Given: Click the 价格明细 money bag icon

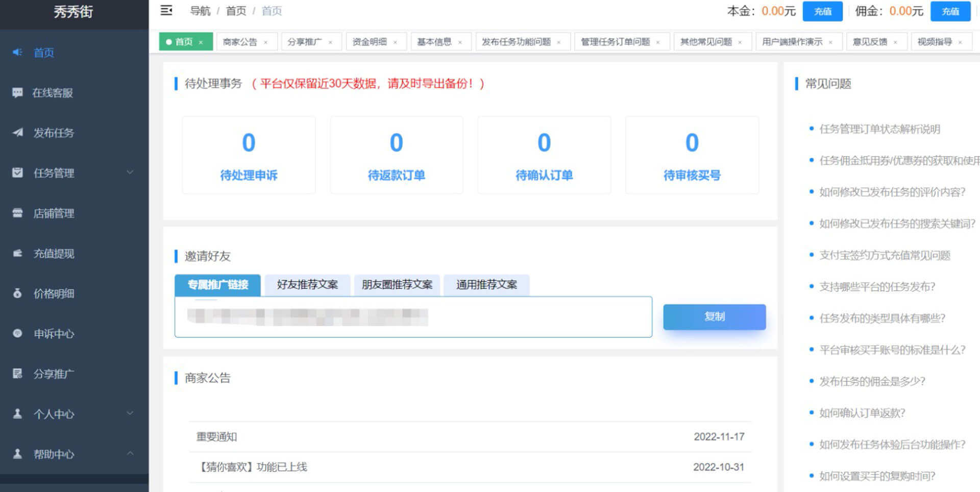Looking at the screenshot, I should (x=17, y=293).
